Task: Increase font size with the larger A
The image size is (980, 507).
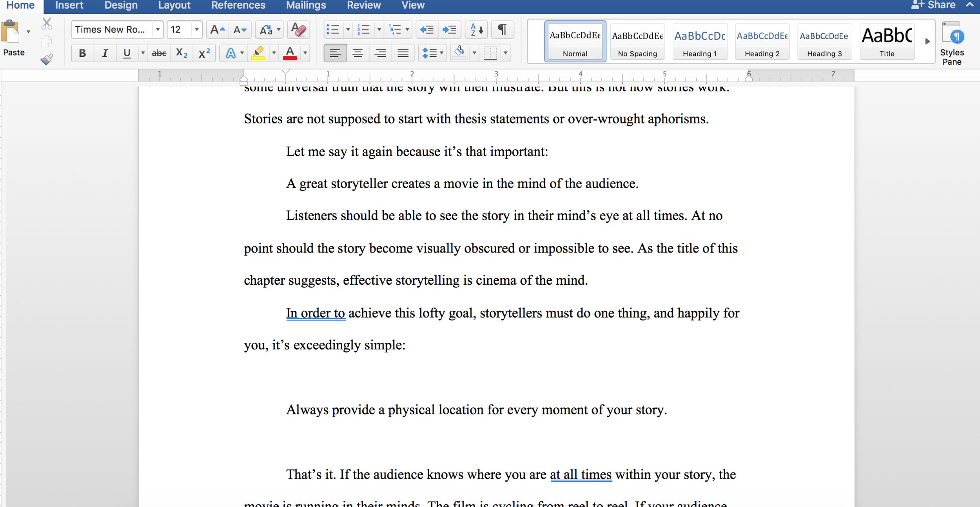Action: click(218, 30)
